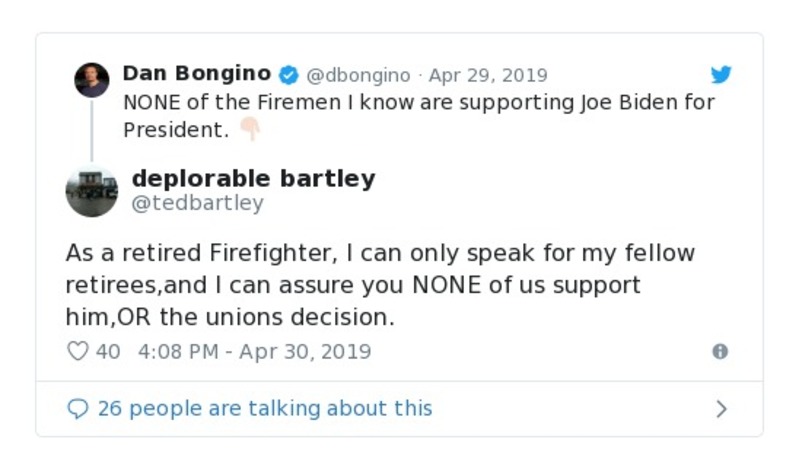Expand the conversation with the right chevron
This screenshot has height=468, width=799.
click(721, 409)
